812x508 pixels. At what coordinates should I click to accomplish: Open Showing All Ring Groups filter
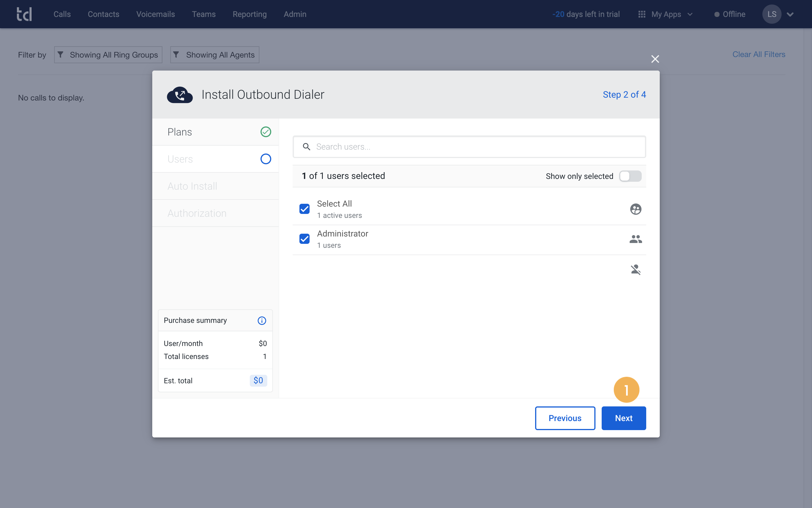(x=108, y=55)
